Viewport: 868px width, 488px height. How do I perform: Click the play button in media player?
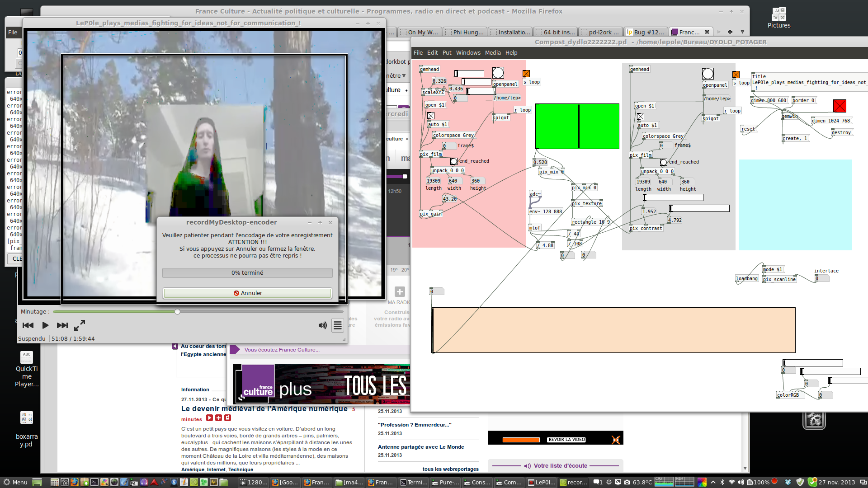[45, 325]
